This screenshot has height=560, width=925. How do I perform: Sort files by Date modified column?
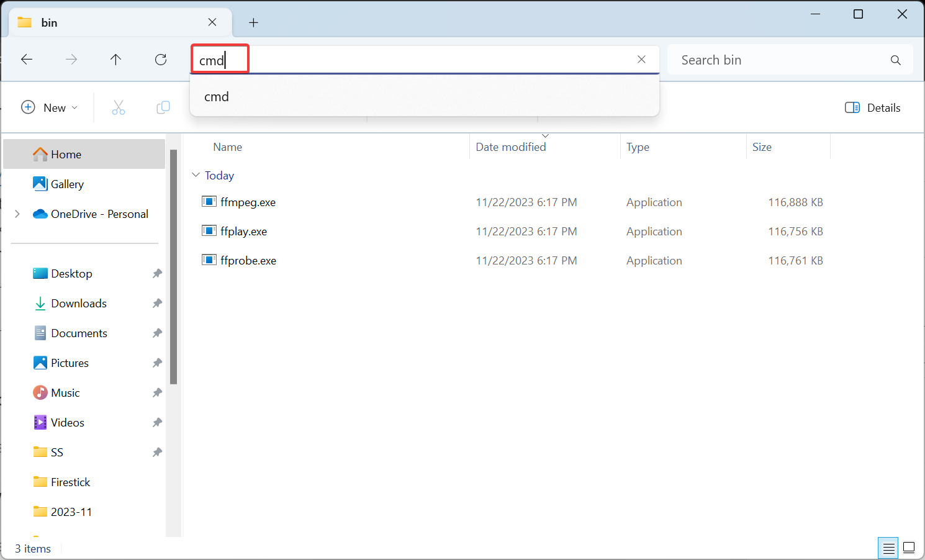pos(511,147)
